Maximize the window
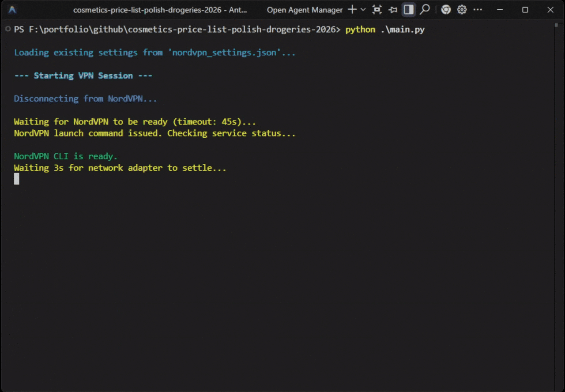The image size is (565, 392). pos(525,10)
